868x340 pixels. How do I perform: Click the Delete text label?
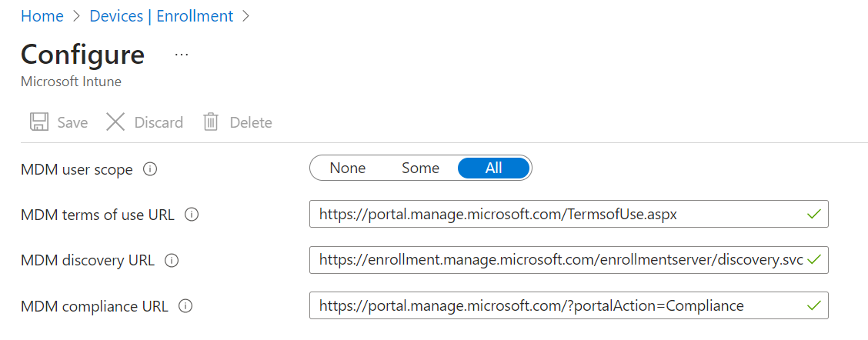[251, 122]
